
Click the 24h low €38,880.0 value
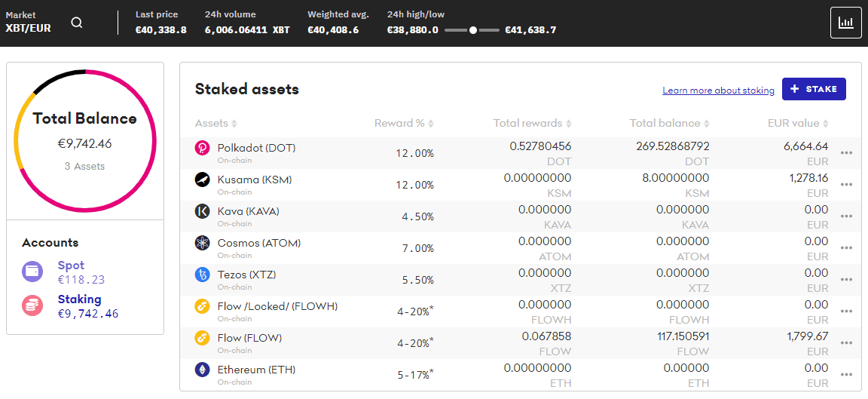coord(413,30)
